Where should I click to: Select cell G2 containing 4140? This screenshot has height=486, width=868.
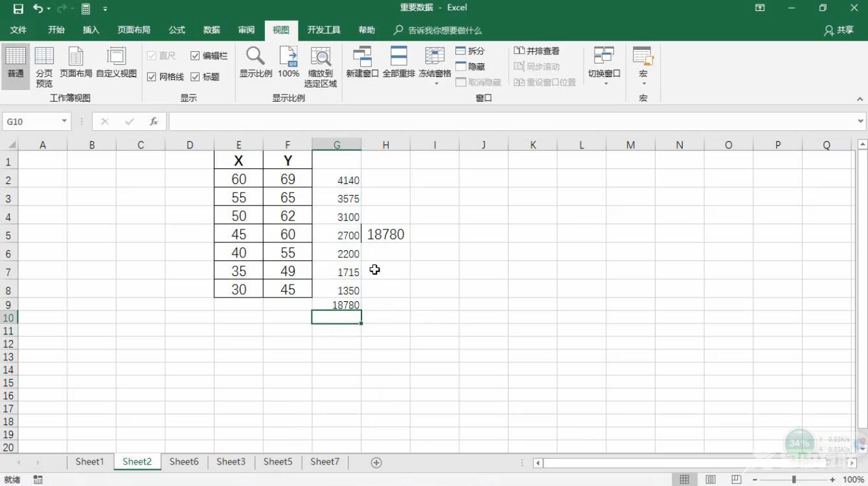pyautogui.click(x=337, y=179)
